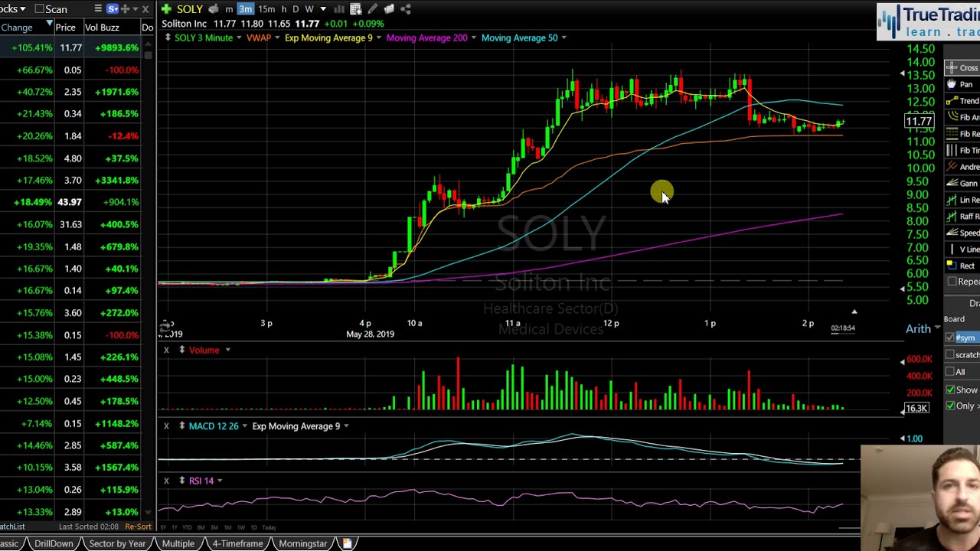Click the share chart icon
The image size is (980, 551).
[406, 9]
